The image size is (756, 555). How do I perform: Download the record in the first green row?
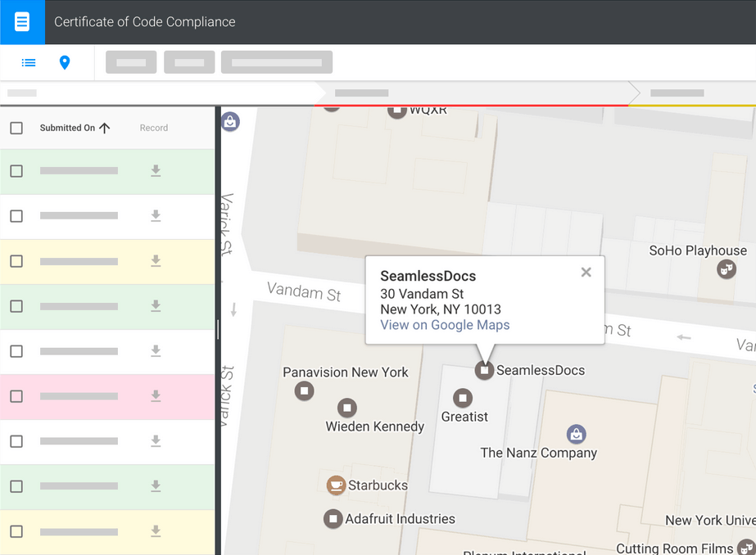pos(156,171)
